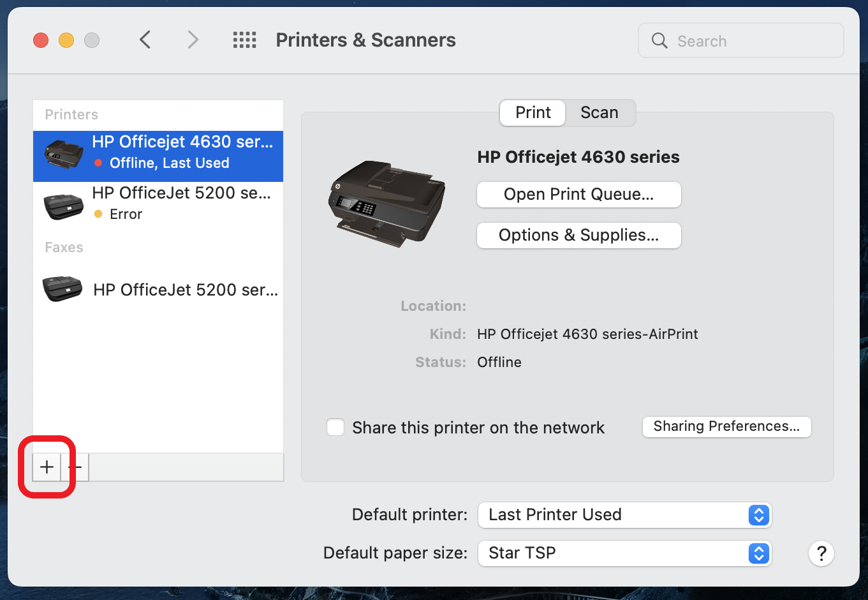Click the red close window button
This screenshot has height=600, width=868.
click(x=41, y=40)
